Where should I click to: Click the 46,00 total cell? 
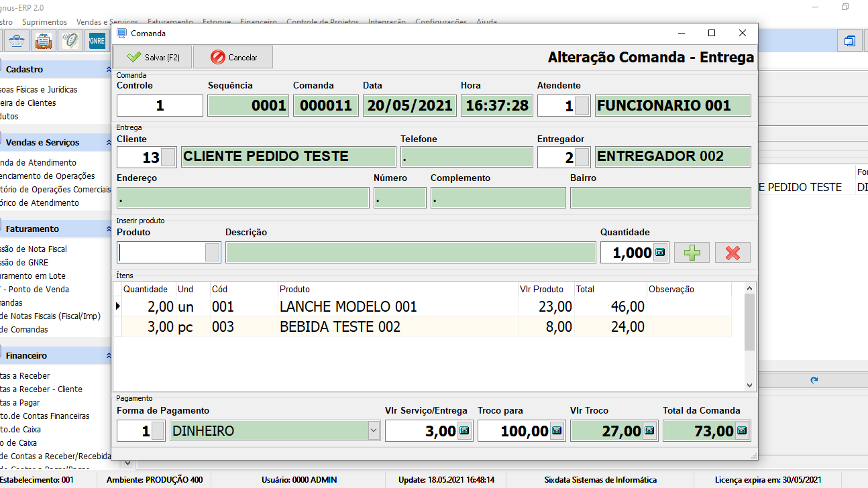tap(610, 306)
